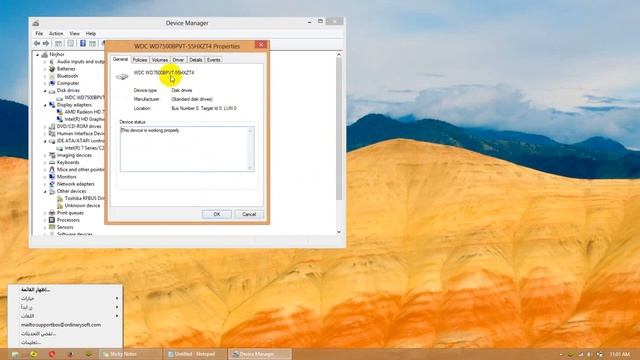Click the Imaging devices icon
Viewport: 640px width, 360px height.
click(52, 155)
